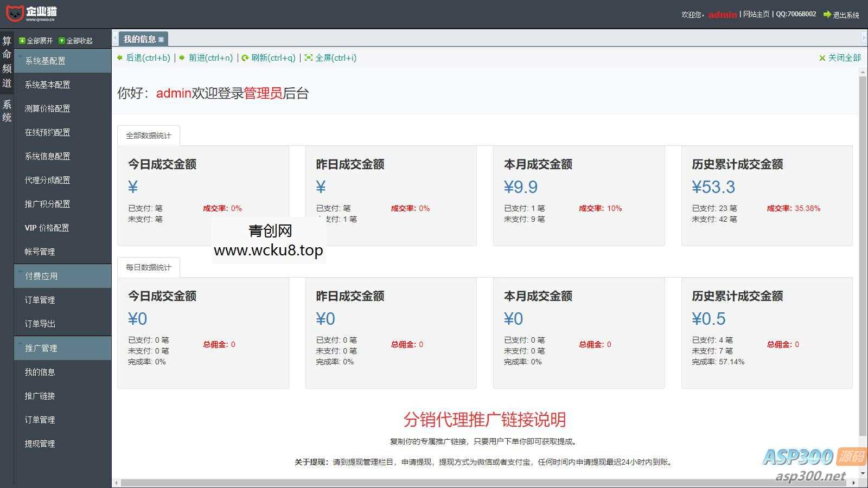Screen dimensions: 868x488
Task: Open the 全部数据统计 tab
Action: (x=148, y=134)
